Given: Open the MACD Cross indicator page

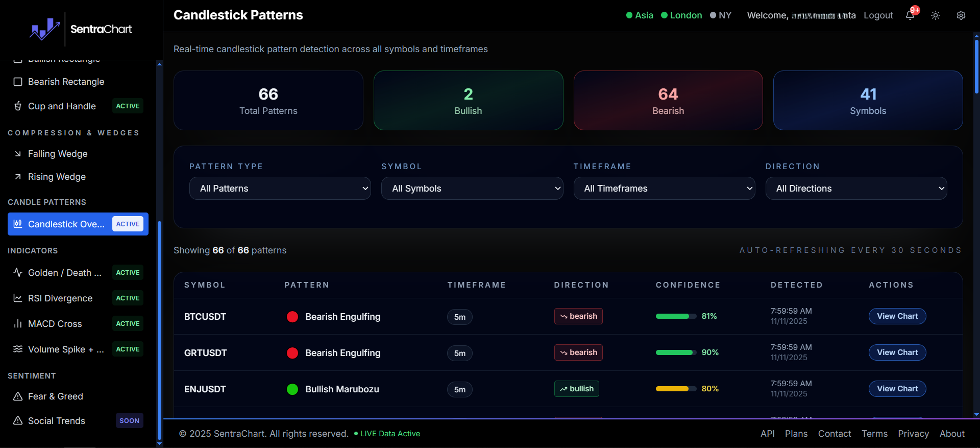Looking at the screenshot, I should pos(78,323).
